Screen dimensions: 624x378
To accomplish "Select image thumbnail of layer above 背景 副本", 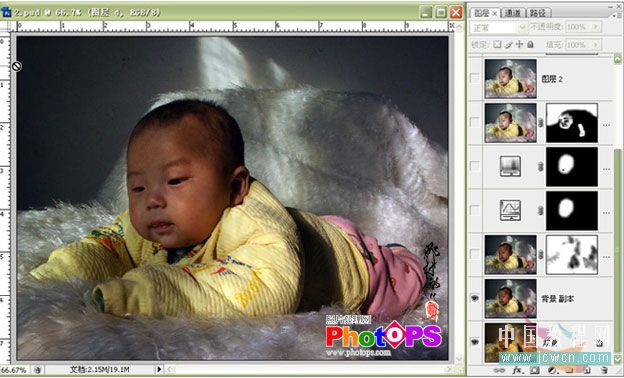I will pos(511,255).
